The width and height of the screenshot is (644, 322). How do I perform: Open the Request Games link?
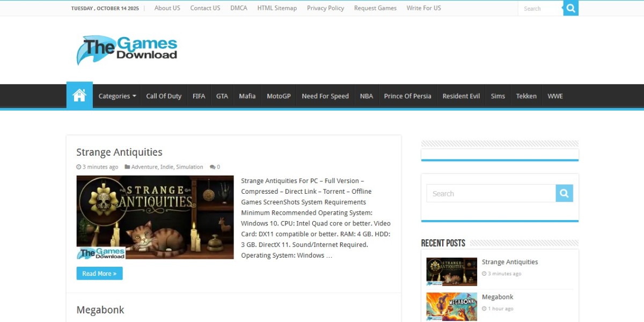(x=375, y=8)
